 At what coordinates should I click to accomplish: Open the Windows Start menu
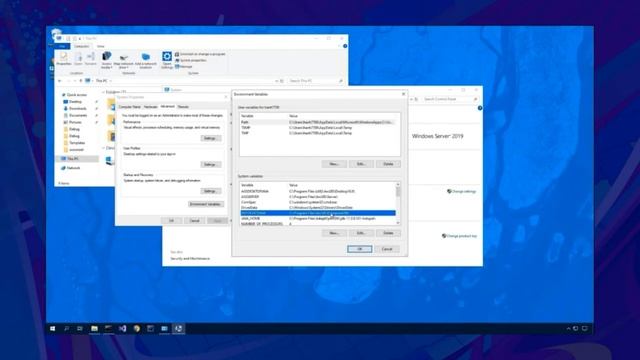(53, 329)
